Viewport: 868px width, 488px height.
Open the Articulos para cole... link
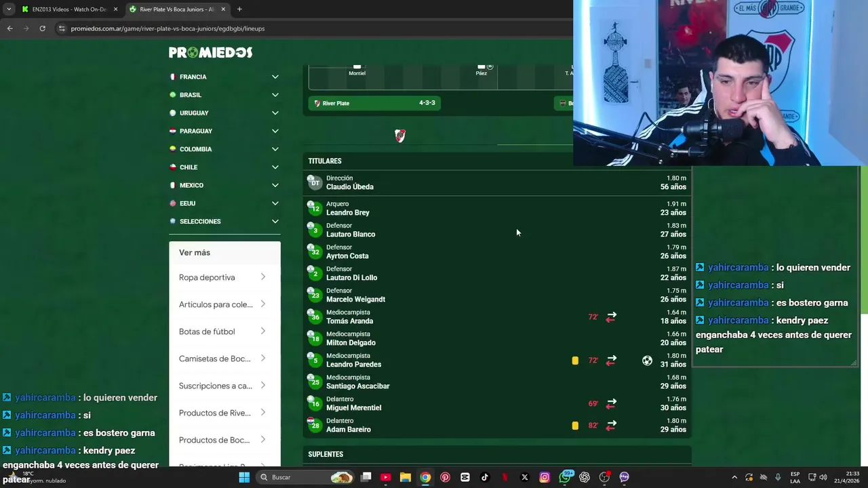(x=224, y=304)
